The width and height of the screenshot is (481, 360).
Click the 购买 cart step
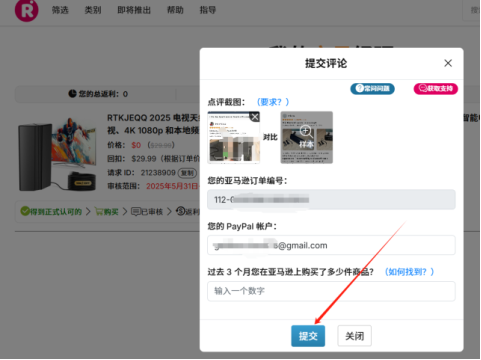coord(107,211)
